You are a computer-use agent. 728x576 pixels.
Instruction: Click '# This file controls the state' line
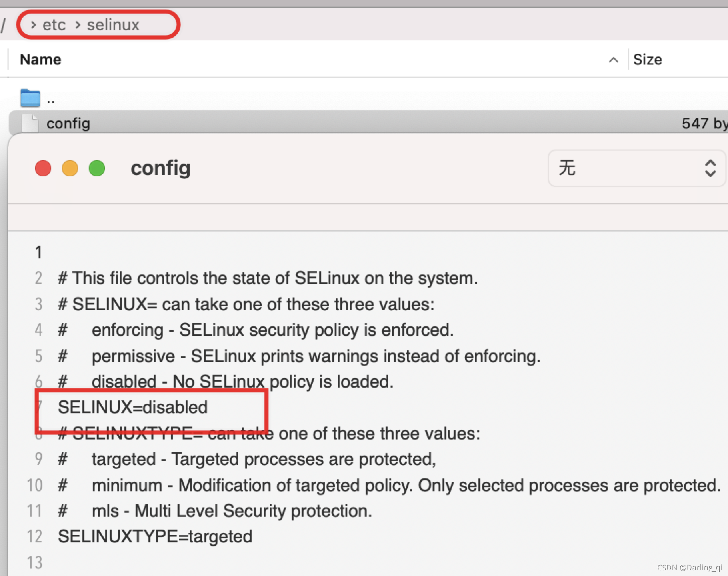(x=268, y=278)
